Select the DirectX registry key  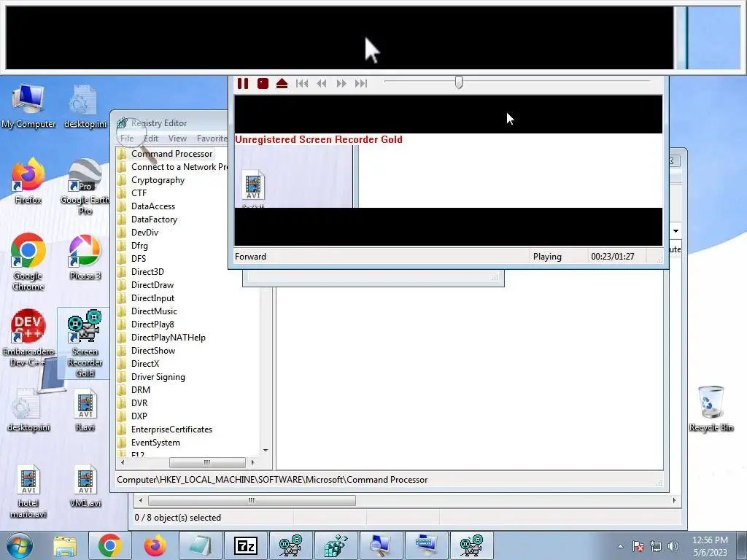pyautogui.click(x=145, y=363)
